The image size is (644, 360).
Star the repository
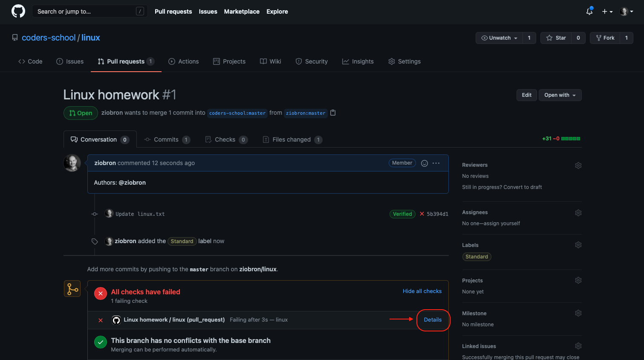tap(556, 38)
